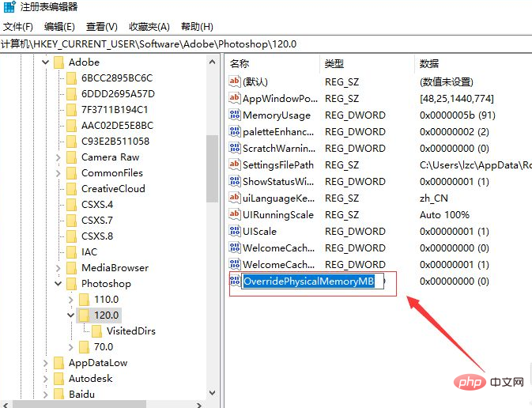
Task: Click the data cell zh_CN
Action: pos(434,198)
